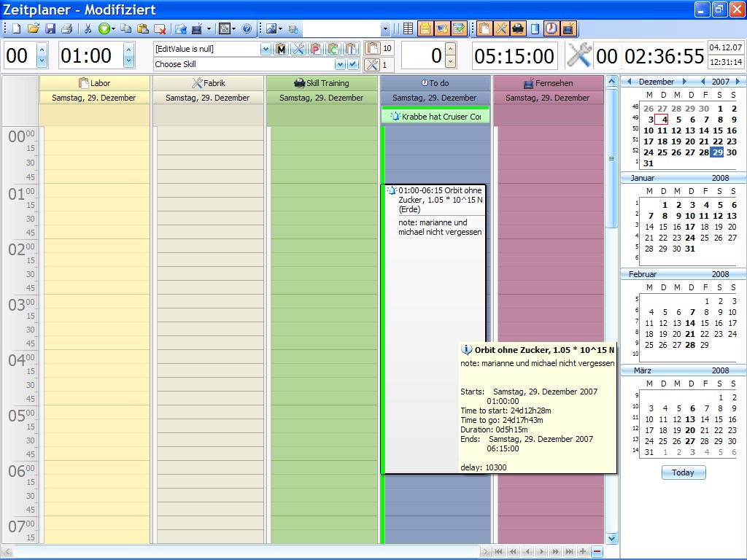Open the dropdown arrow beside the TV icon

click(209, 29)
